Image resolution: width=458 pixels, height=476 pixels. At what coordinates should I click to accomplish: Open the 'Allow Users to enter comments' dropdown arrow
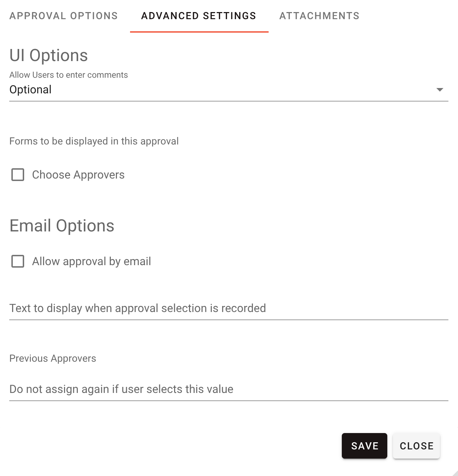tap(440, 90)
